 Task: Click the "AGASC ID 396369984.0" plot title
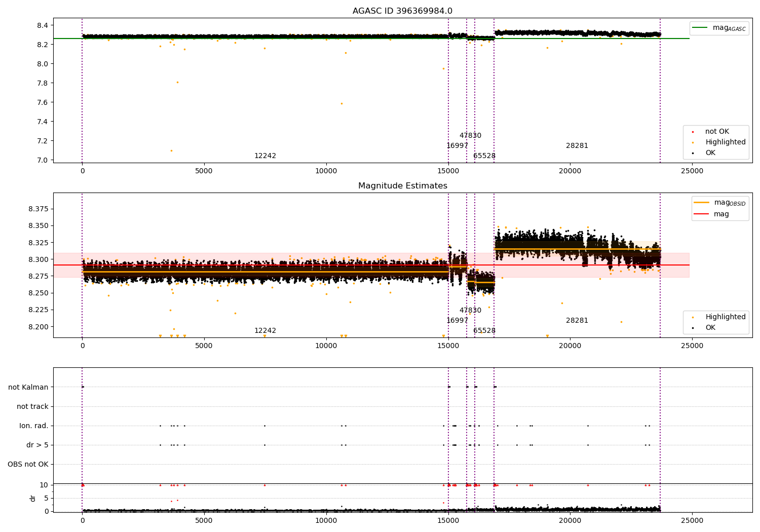402,11
